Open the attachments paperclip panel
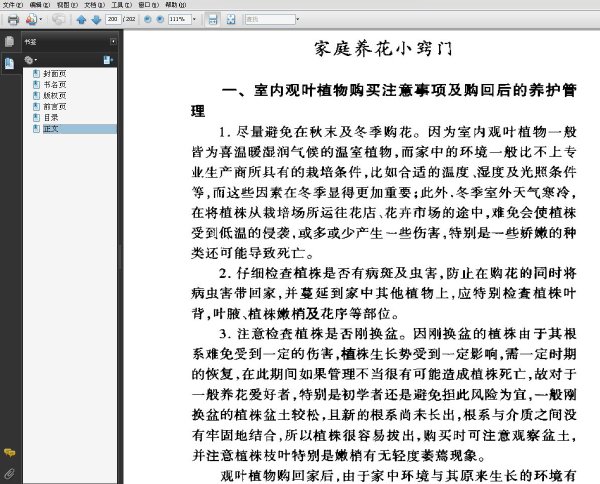This screenshot has height=484, width=600. pyautogui.click(x=9, y=474)
